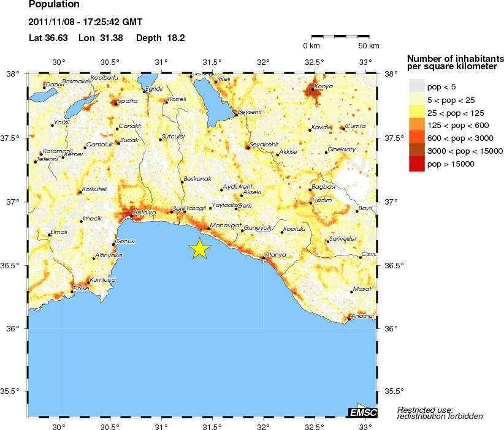Select the 'pop > 15000' red legend swatch
This screenshot has height=430, width=504.
(416, 164)
